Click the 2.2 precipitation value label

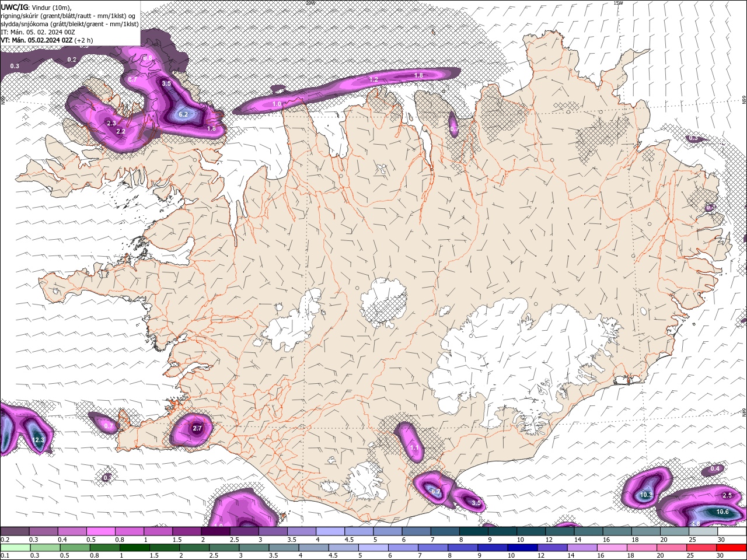[x=121, y=131]
